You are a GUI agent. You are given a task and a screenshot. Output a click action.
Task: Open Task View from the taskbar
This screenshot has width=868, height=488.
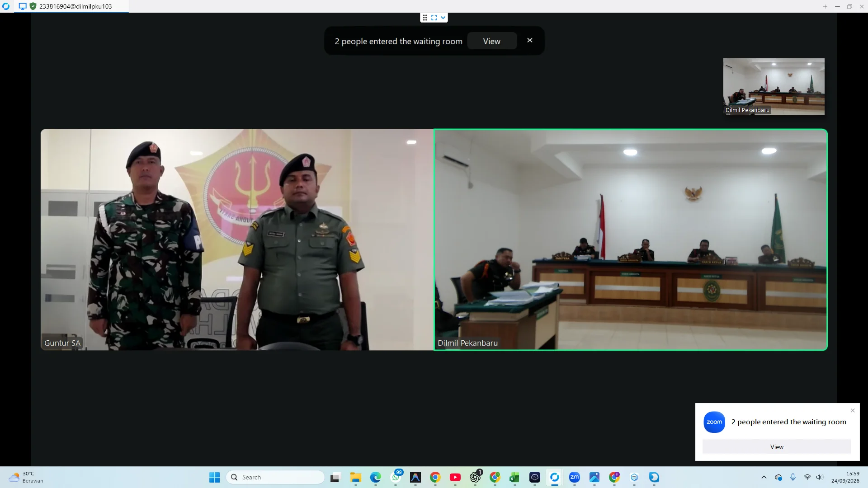(x=335, y=477)
